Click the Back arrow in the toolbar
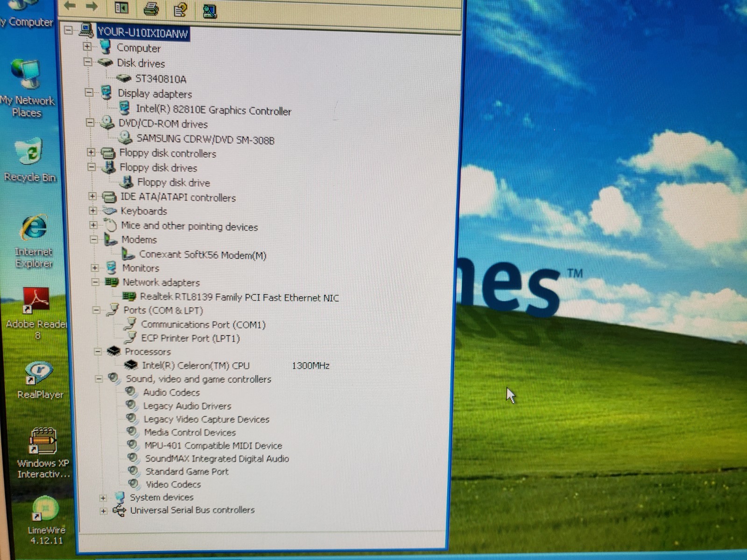 coord(70,6)
